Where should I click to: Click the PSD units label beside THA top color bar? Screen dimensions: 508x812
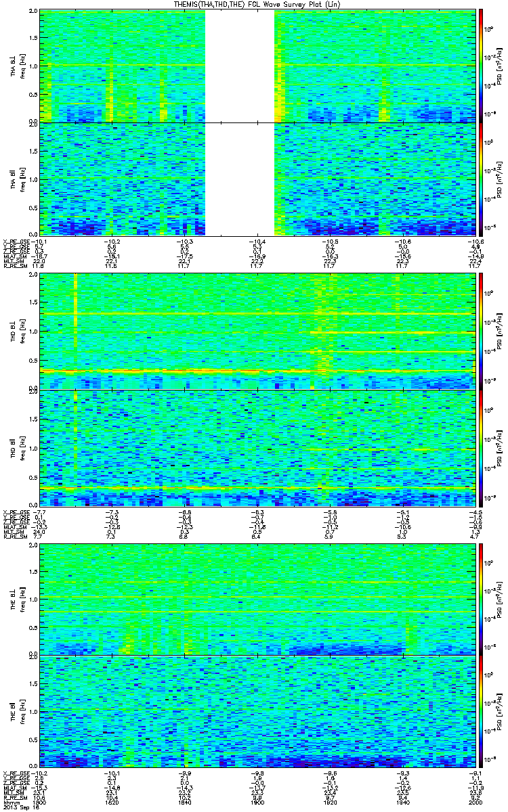click(x=499, y=66)
